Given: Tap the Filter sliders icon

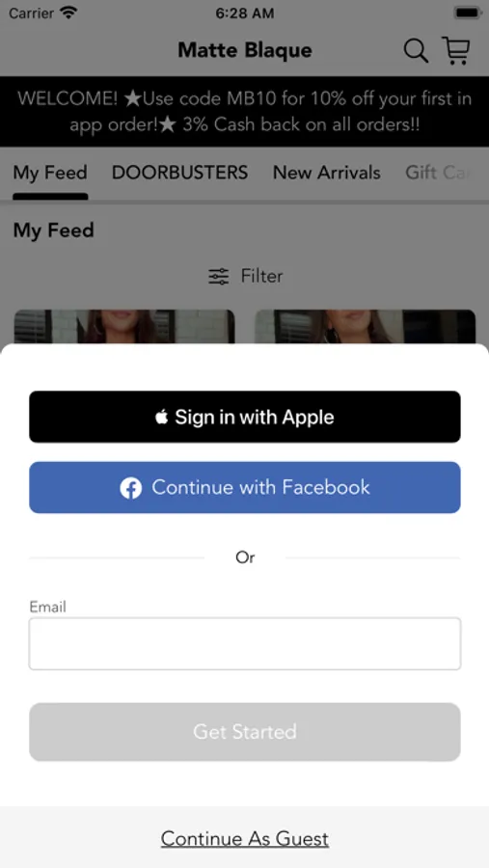Looking at the screenshot, I should pos(218,276).
